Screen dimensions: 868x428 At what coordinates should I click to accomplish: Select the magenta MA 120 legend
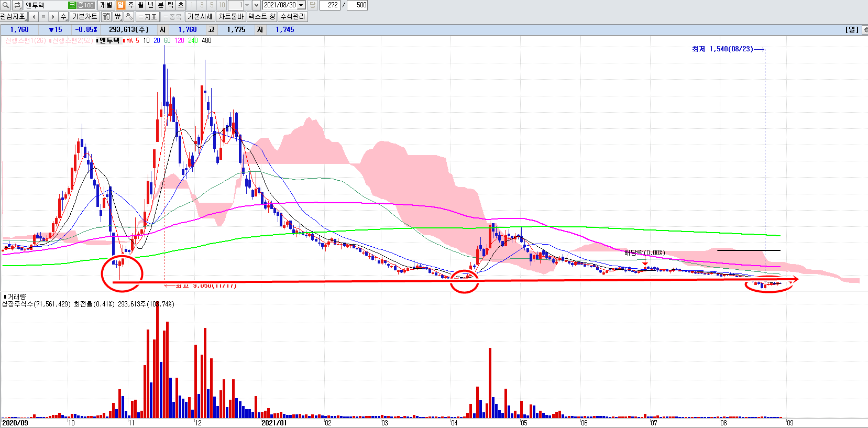pos(180,40)
